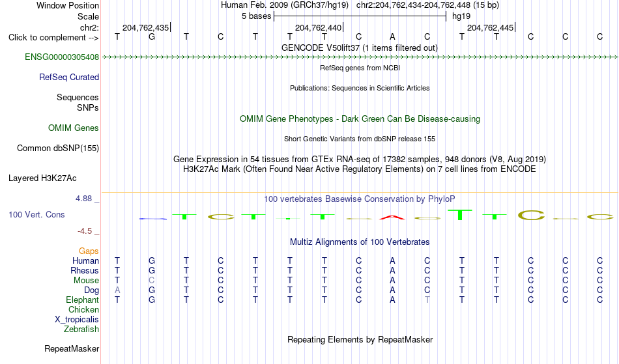The image size is (619, 364).
Task: Click Repeating Elements by RepeatMasker title
Action: point(360,340)
